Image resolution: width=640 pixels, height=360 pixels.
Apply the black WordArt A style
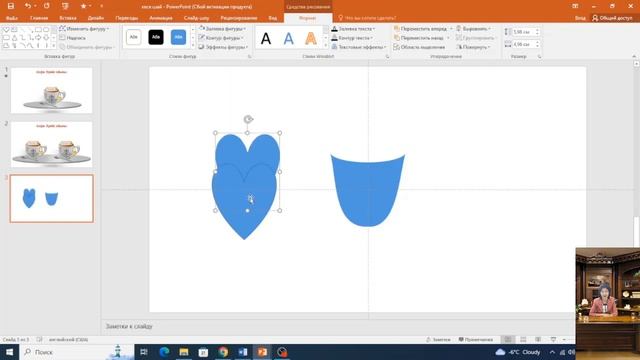(266, 39)
